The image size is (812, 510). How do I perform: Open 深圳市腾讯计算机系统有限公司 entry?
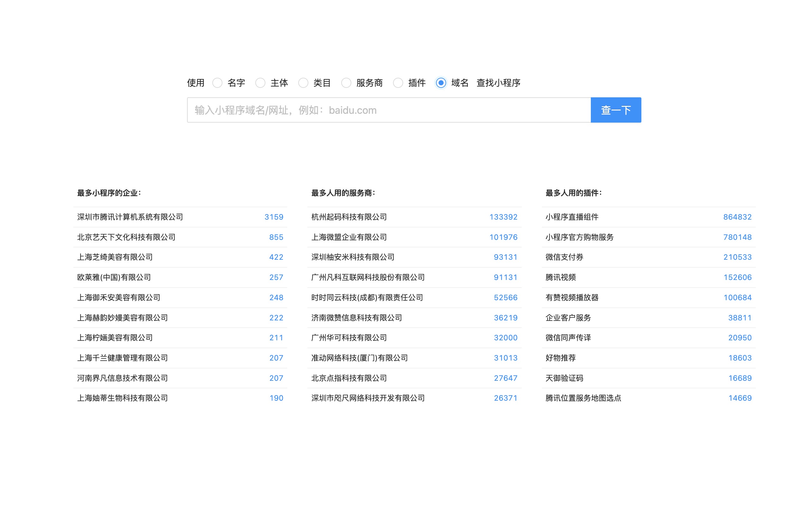click(130, 217)
